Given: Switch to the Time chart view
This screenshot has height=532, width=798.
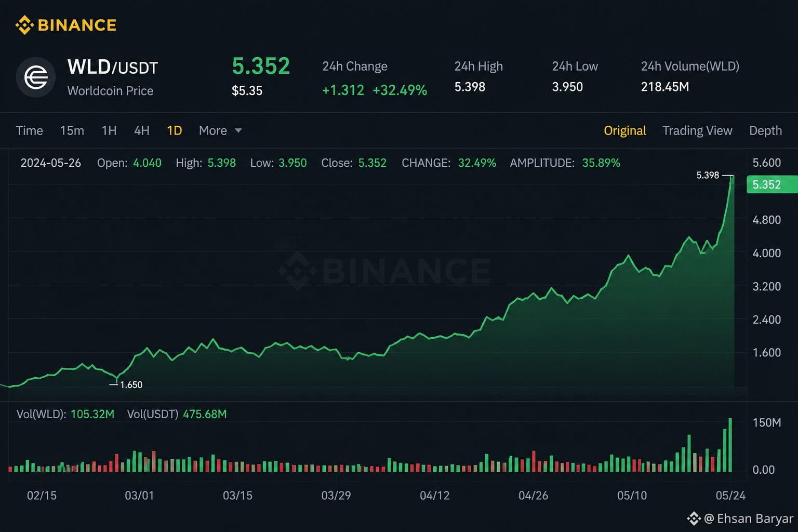Looking at the screenshot, I should 29,130.
